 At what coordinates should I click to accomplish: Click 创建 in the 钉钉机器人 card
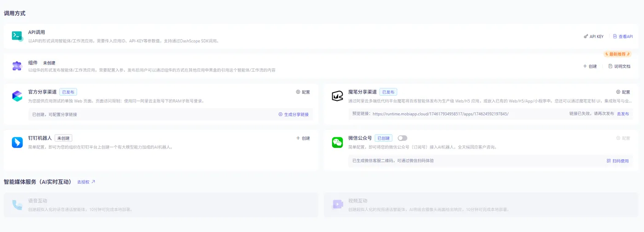tap(303, 138)
